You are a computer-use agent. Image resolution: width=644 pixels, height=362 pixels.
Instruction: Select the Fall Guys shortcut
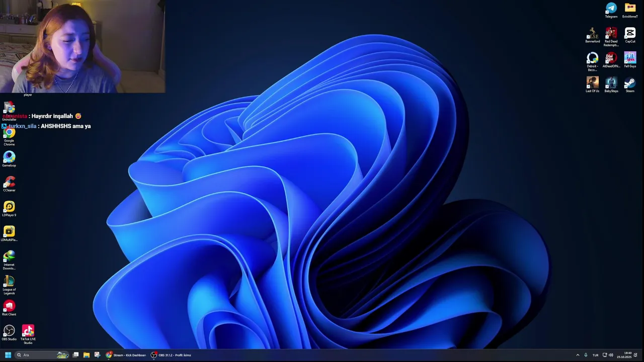click(630, 60)
